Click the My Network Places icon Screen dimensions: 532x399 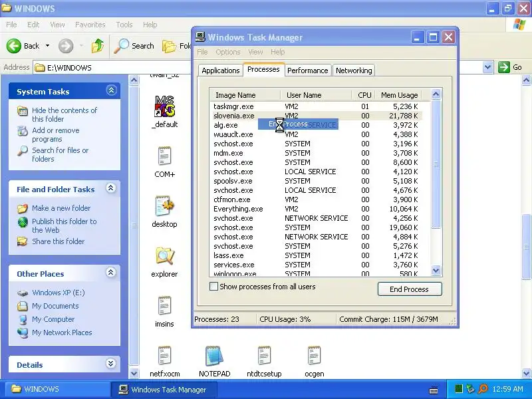23,333
